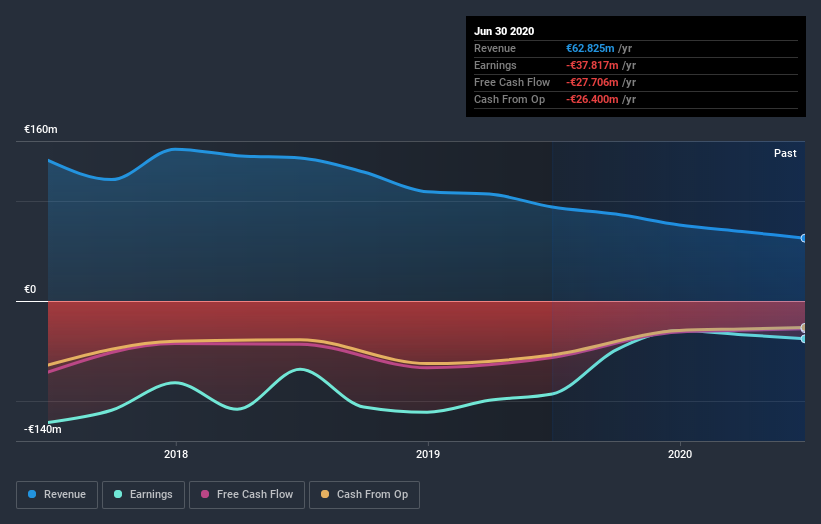Click the Earnings row label in the tooltip
The width and height of the screenshot is (821, 524).
[x=495, y=65]
